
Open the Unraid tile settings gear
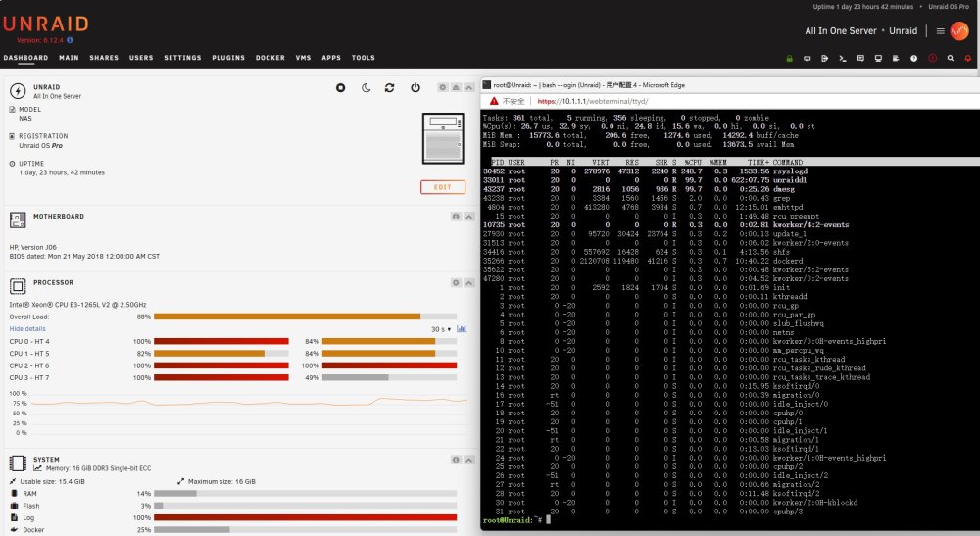pos(443,87)
